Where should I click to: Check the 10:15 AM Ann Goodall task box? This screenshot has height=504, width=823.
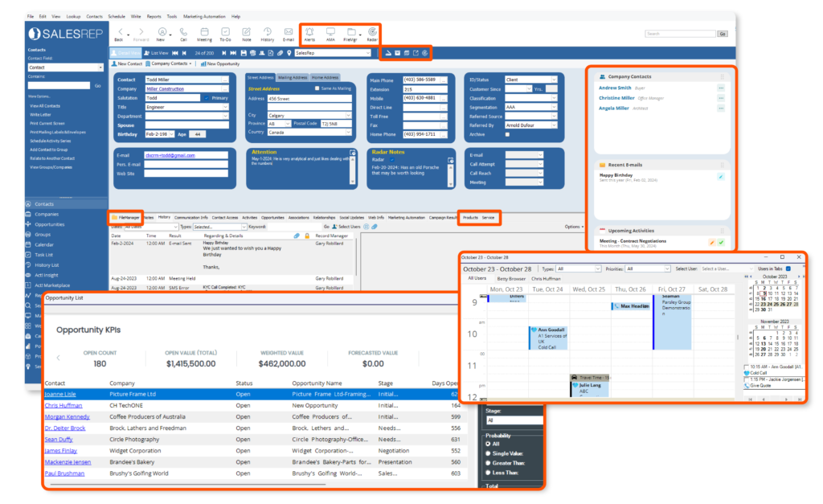pyautogui.click(x=747, y=367)
